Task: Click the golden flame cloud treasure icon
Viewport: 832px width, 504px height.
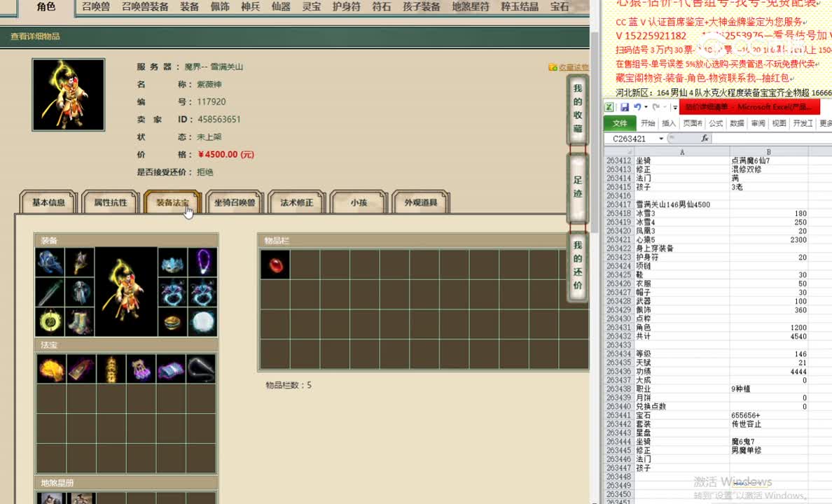Action: (51, 369)
